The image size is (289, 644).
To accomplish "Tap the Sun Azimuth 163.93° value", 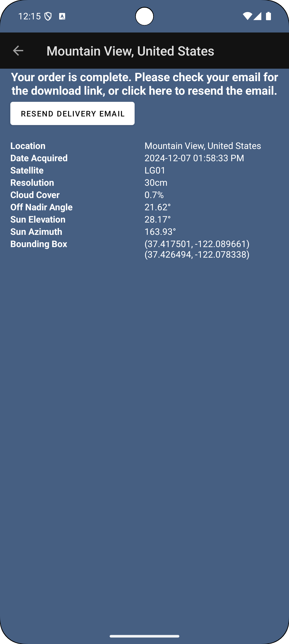I will [160, 232].
